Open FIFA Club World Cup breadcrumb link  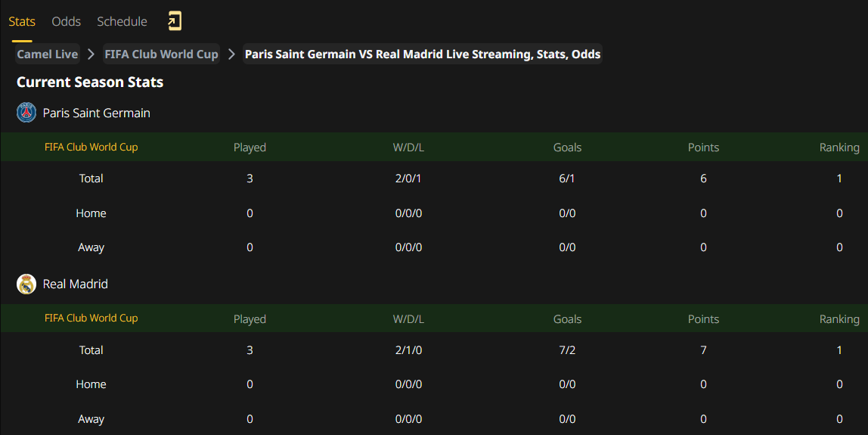tap(161, 54)
